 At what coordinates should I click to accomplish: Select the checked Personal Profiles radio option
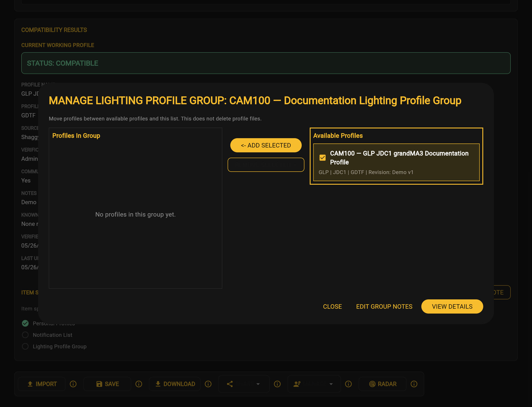point(25,323)
